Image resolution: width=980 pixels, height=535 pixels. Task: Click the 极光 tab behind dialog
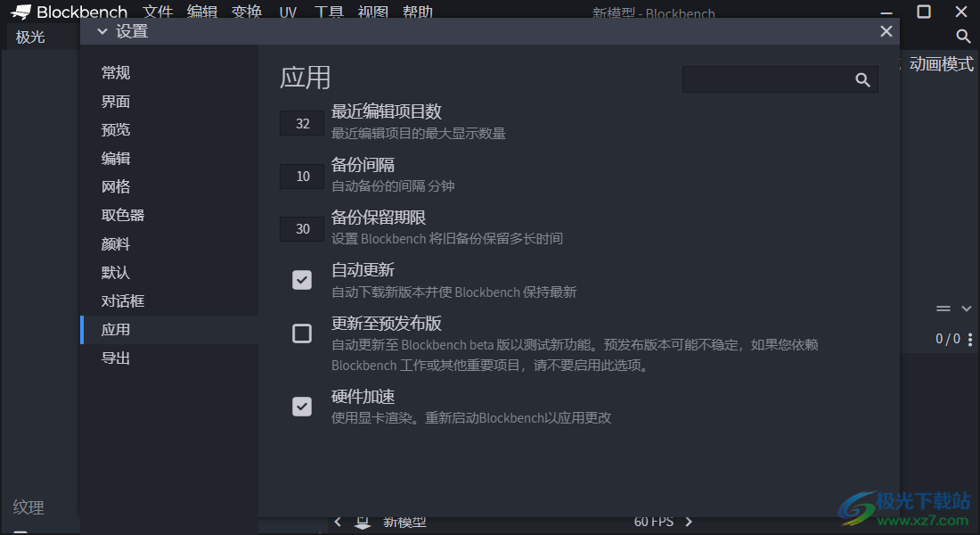(30, 37)
